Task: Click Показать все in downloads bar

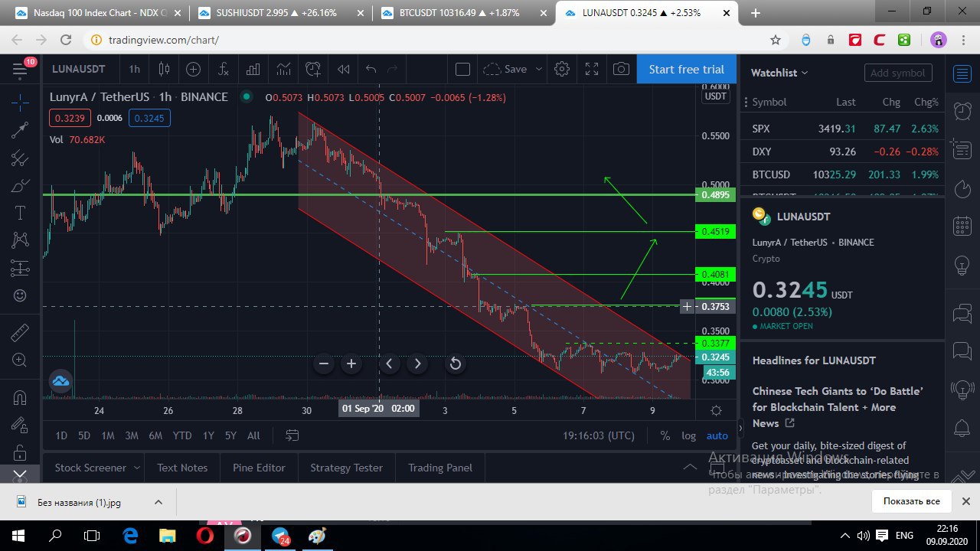Action: (x=911, y=501)
